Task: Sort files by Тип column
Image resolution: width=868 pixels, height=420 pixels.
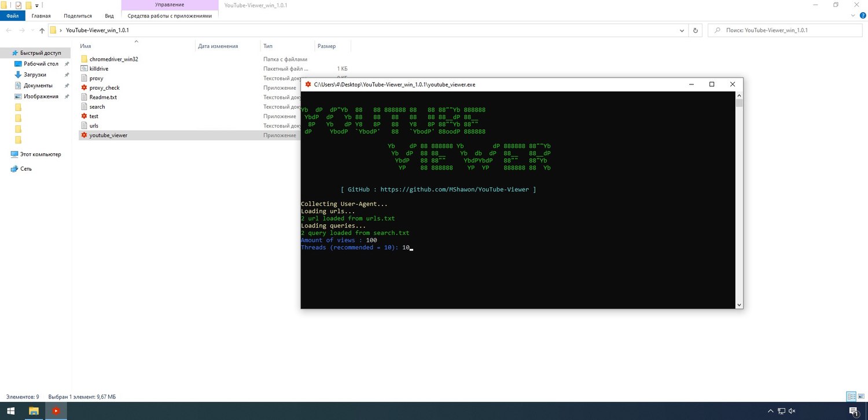Action: [x=268, y=46]
